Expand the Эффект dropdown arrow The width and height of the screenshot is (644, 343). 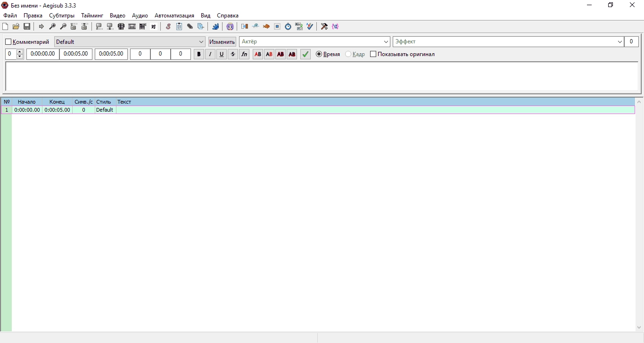(619, 42)
